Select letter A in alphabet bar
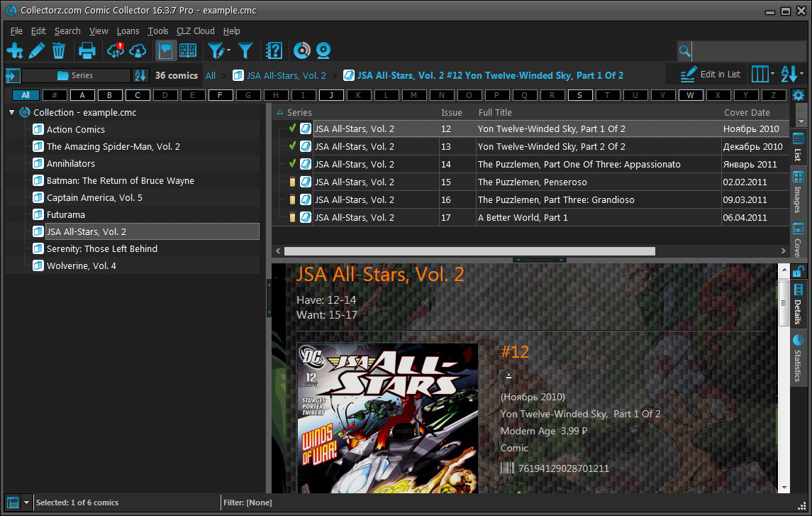This screenshot has width=812, height=516. tap(82, 95)
